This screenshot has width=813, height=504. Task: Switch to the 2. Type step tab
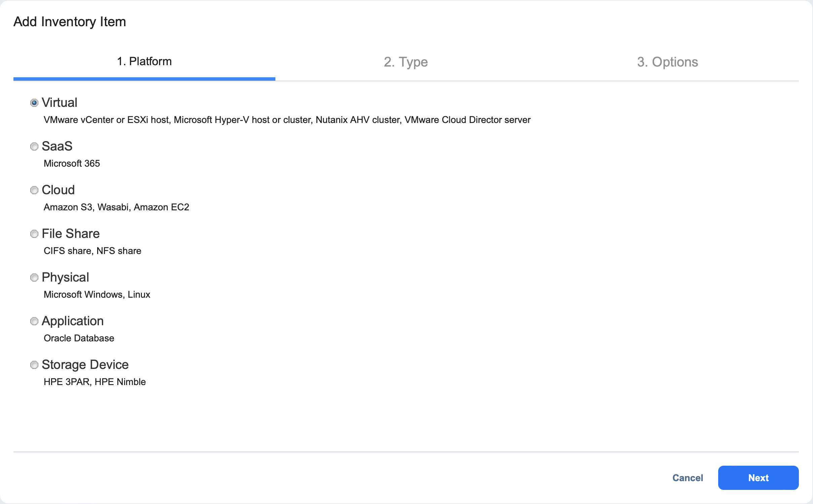coord(406,62)
